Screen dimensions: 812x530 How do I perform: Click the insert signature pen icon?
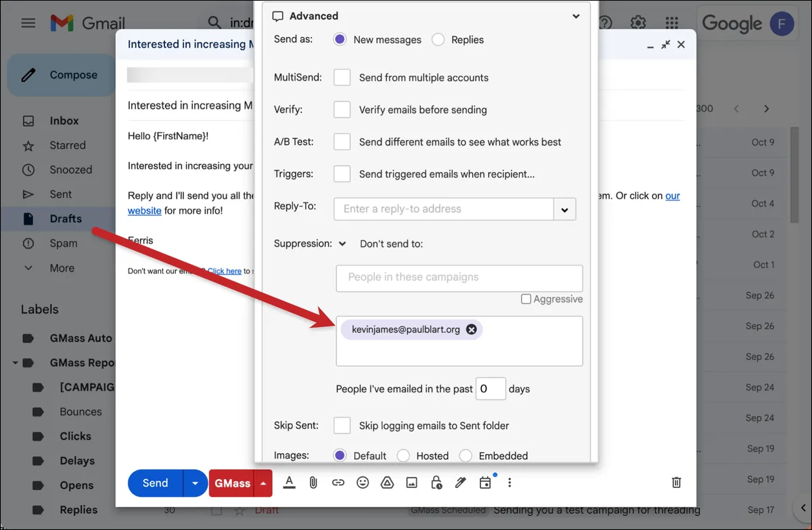point(461,483)
